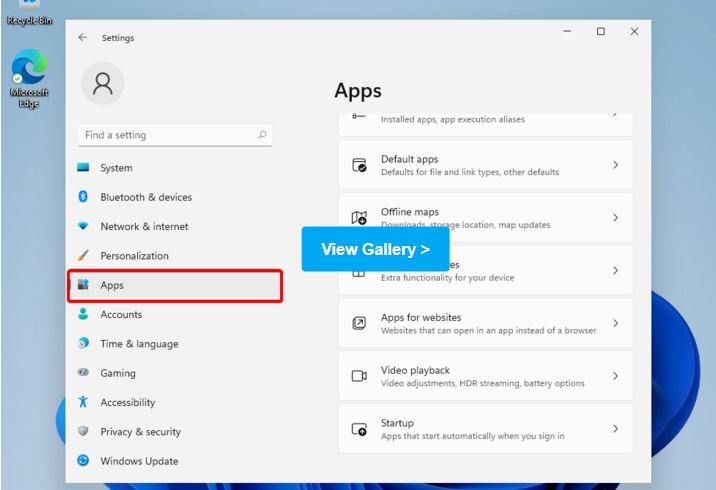This screenshot has height=490, width=716.
Task: Open Microsoft Edge desktop shortcut
Action: pyautogui.click(x=29, y=79)
